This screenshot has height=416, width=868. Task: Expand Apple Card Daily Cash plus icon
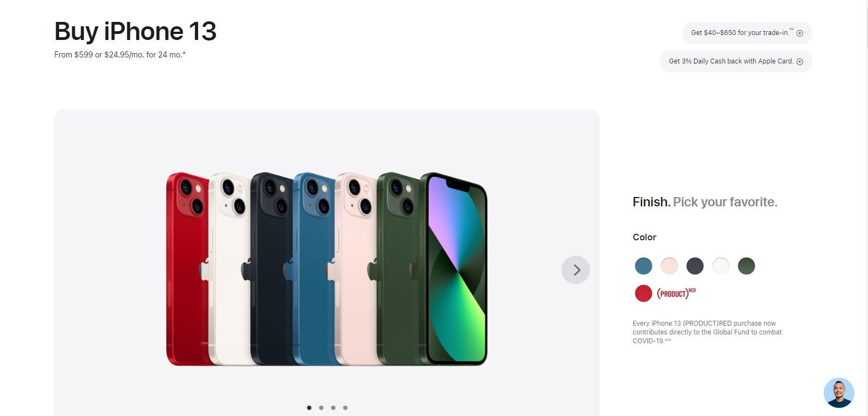(x=800, y=62)
